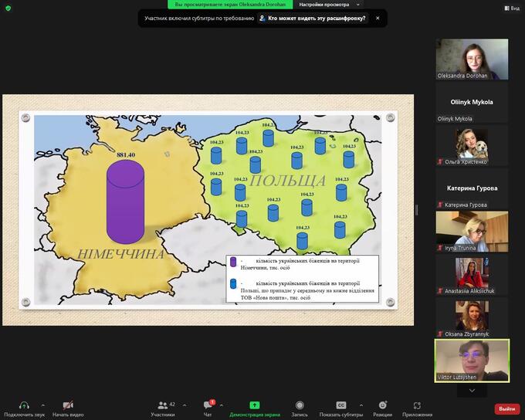525x420 pixels.
Task: Start recording with the Запись icon
Action: tap(300, 405)
